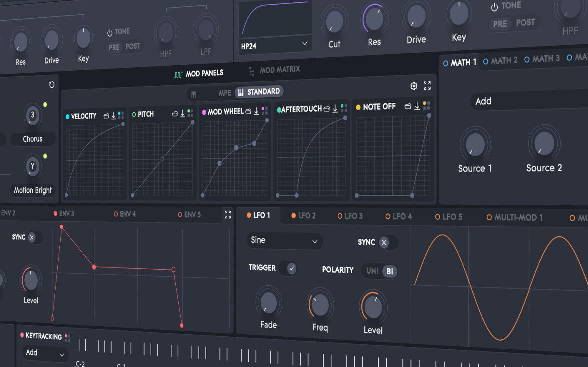Expand the envelope editor view
The width and height of the screenshot is (588, 367).
click(228, 214)
